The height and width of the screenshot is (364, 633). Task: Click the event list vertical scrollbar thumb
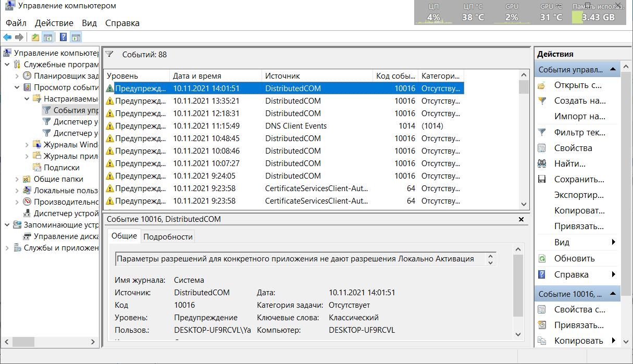pos(524,86)
